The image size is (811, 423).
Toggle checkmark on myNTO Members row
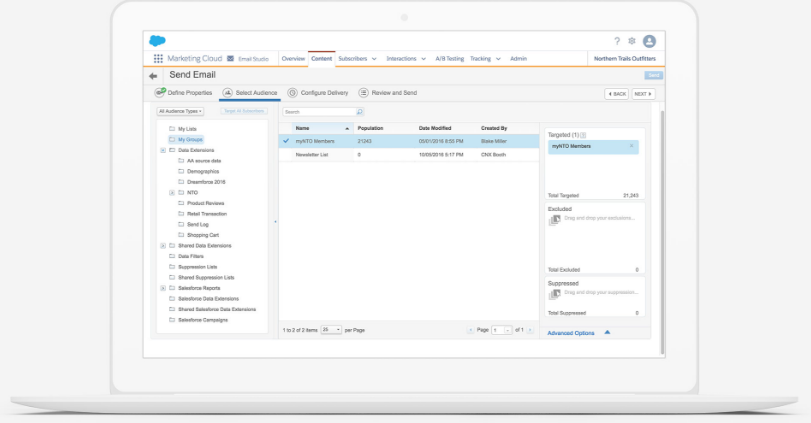(x=286, y=141)
